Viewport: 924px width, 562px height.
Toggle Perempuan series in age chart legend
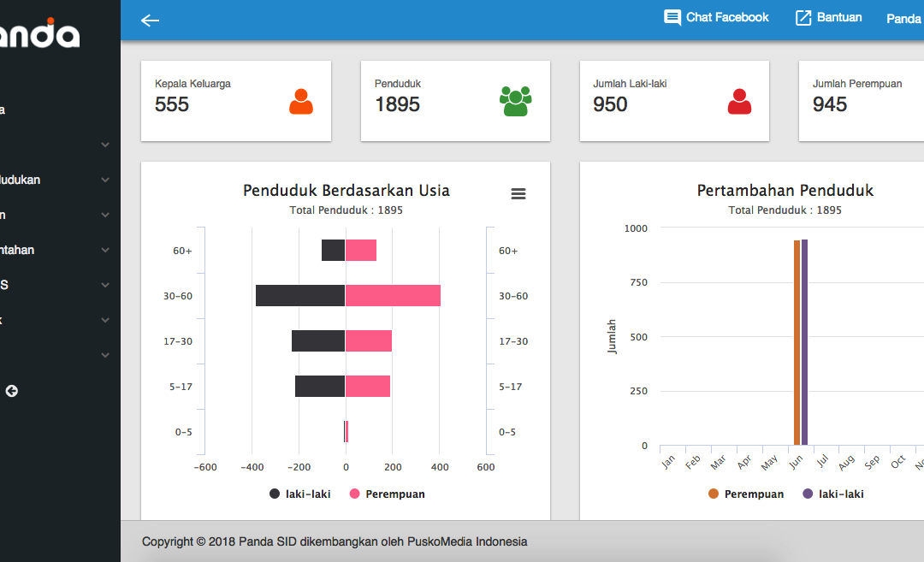(x=388, y=494)
